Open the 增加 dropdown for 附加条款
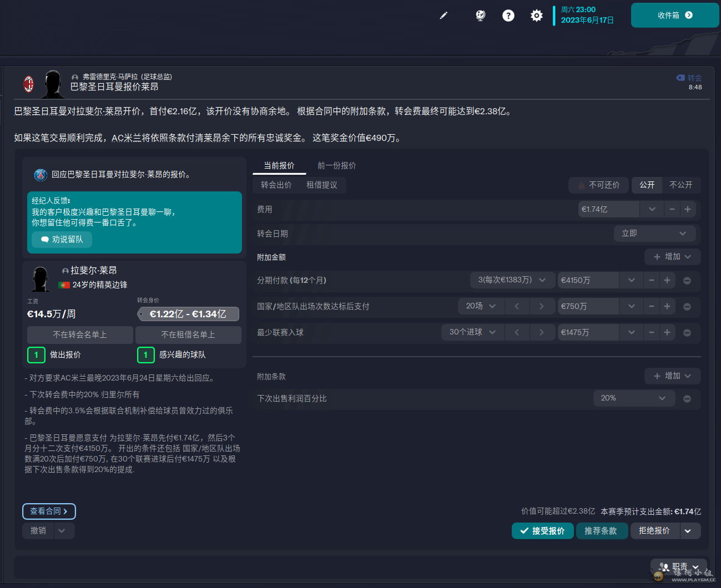Image resolution: width=721 pixels, height=588 pixels. point(672,376)
